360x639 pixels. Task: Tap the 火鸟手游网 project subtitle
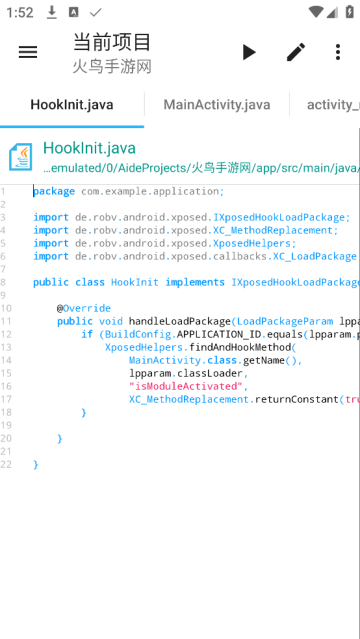click(x=112, y=66)
